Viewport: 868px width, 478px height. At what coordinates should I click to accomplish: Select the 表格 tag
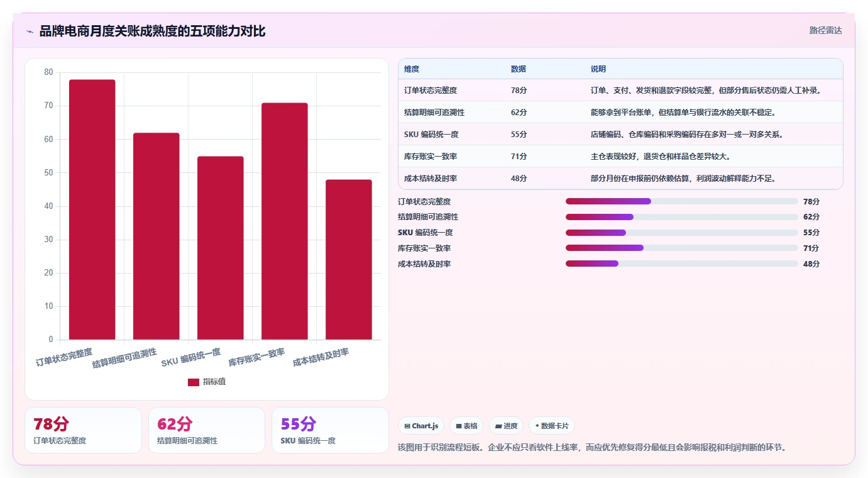[466, 426]
